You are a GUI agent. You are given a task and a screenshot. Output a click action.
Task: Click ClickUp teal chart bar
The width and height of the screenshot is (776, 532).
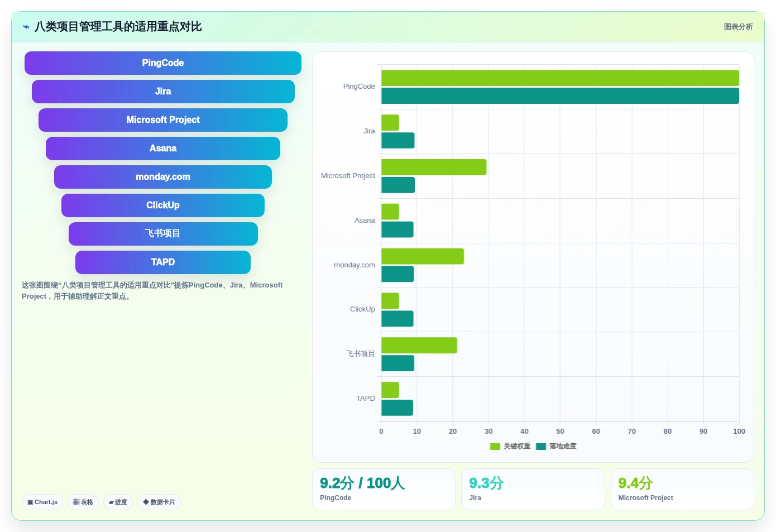[x=397, y=319]
